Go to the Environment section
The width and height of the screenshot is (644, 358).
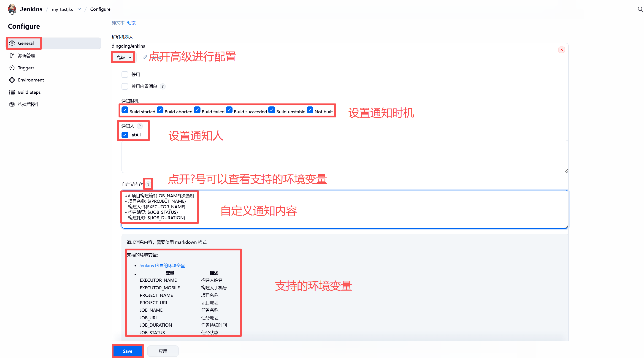coord(54,80)
